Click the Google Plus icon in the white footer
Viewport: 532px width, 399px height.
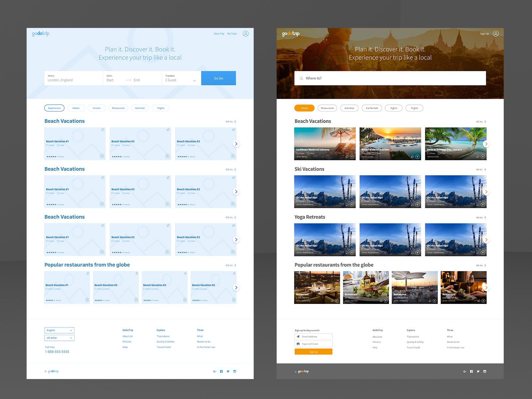click(215, 371)
